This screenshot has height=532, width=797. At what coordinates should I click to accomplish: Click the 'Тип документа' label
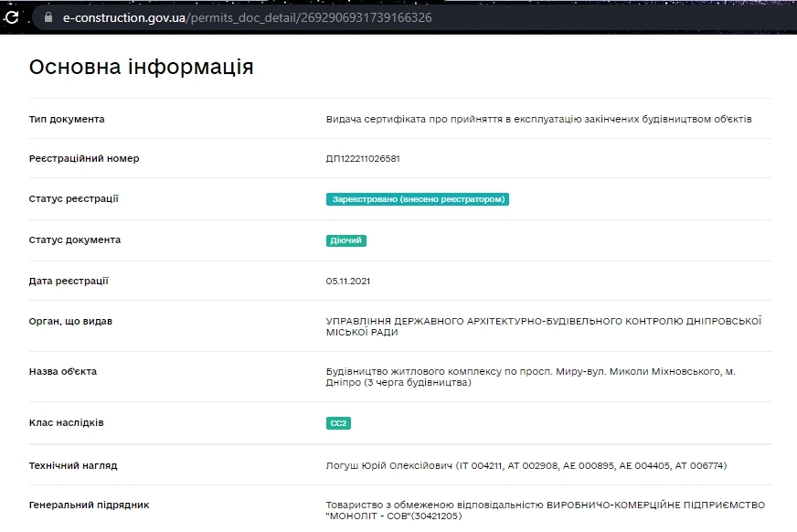coord(67,119)
